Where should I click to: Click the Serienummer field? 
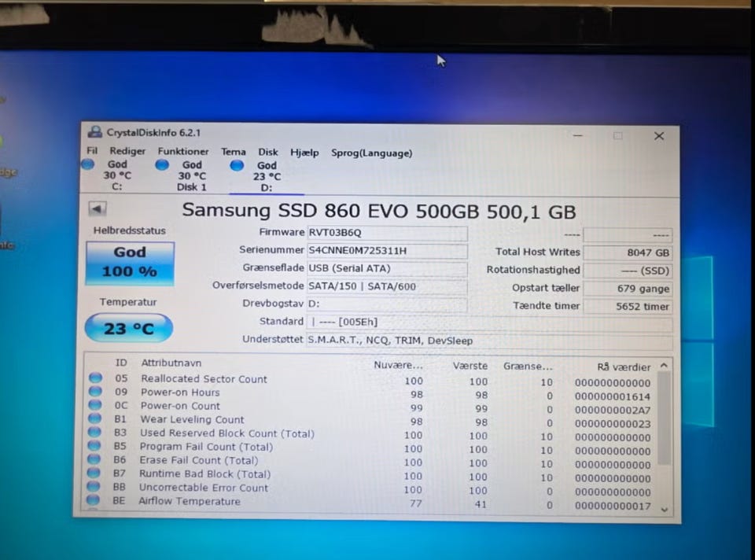[x=387, y=251]
